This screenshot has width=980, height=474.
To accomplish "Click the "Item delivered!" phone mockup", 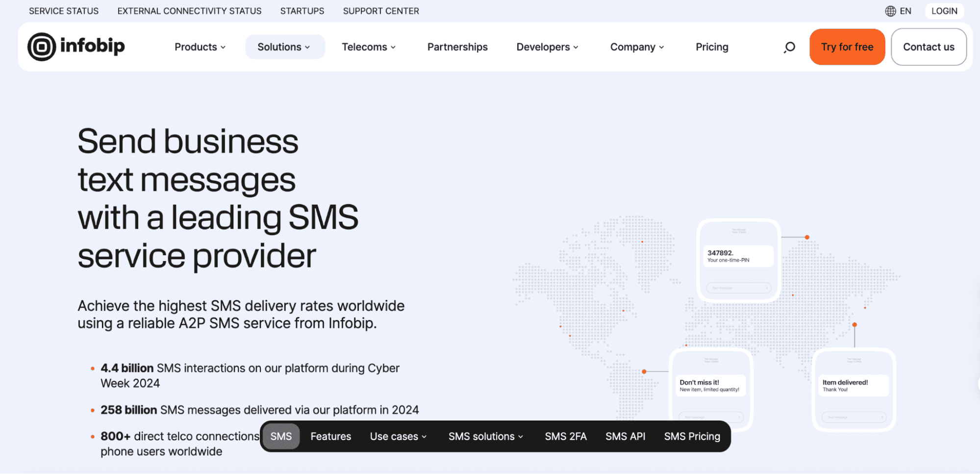I will tap(854, 390).
